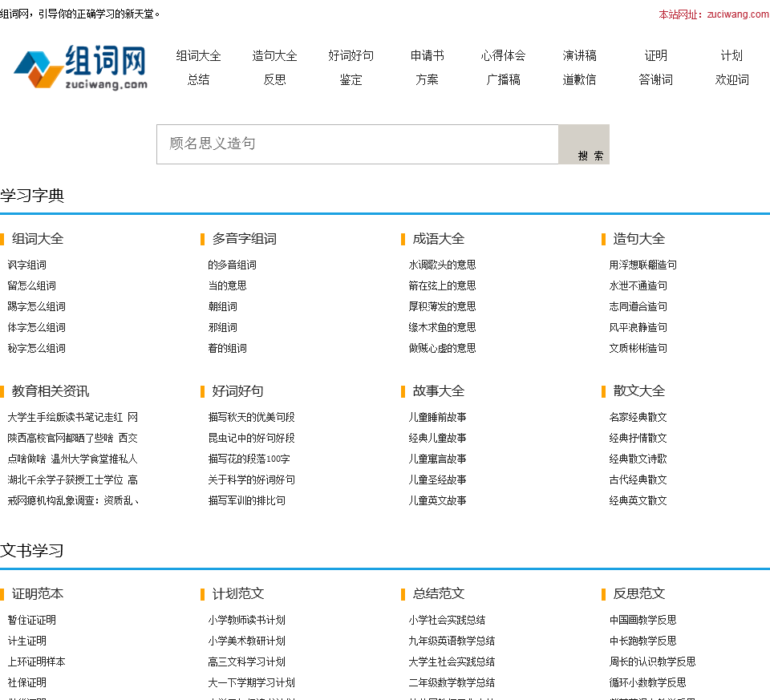The width and height of the screenshot is (770, 700).
Task: Open 儿童睡前故事 under 故事大全
Action: tap(437, 417)
